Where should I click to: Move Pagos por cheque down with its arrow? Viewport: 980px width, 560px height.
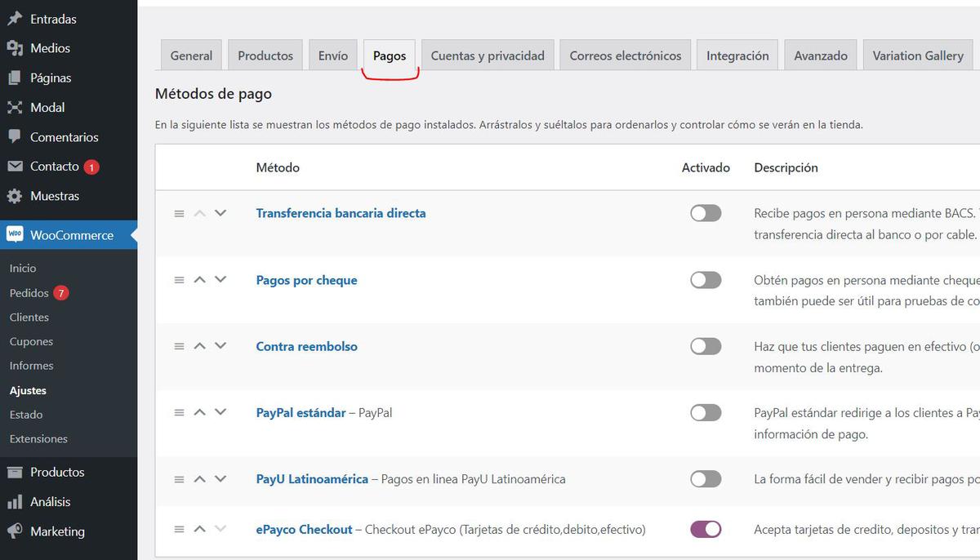tap(220, 279)
